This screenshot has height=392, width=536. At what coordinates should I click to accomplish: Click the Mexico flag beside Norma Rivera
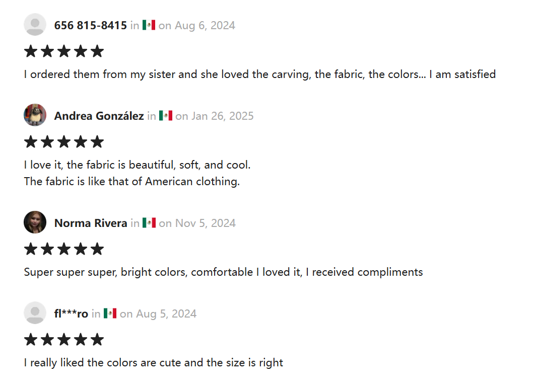[x=149, y=222]
